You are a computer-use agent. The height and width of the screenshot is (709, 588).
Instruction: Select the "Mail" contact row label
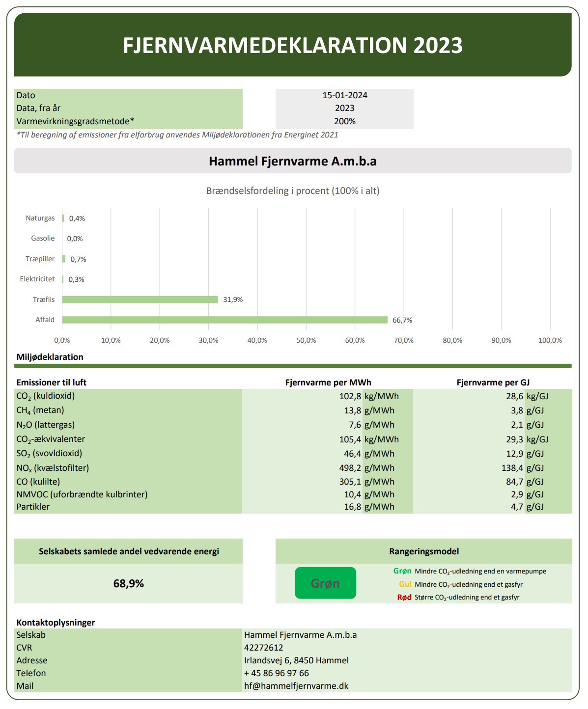pos(25,686)
